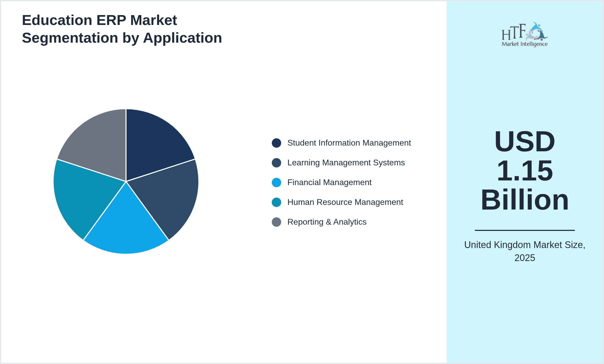604x364 pixels.
Task: Select the 'Financial Management' legend label
Action: 329,183
